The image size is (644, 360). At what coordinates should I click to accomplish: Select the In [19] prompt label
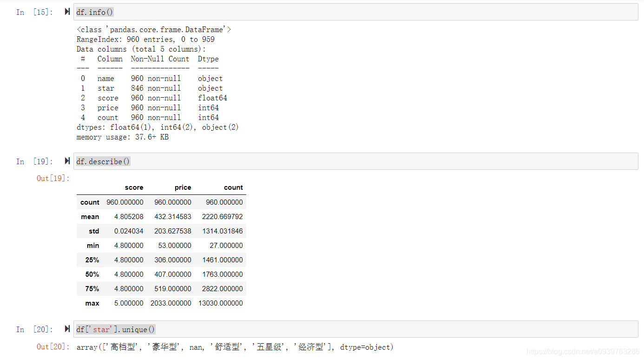click(x=35, y=161)
